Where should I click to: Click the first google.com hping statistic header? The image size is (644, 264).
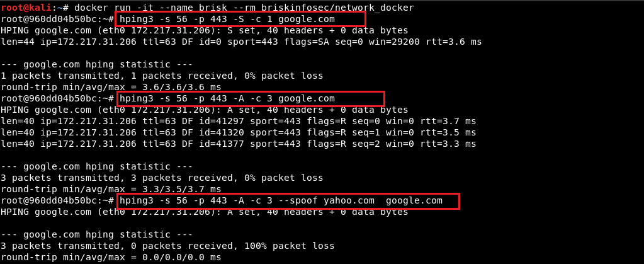click(96, 64)
